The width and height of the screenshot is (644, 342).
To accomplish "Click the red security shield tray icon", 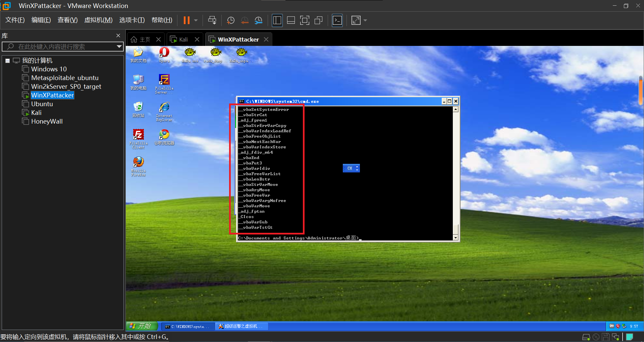I will pyautogui.click(x=618, y=326).
